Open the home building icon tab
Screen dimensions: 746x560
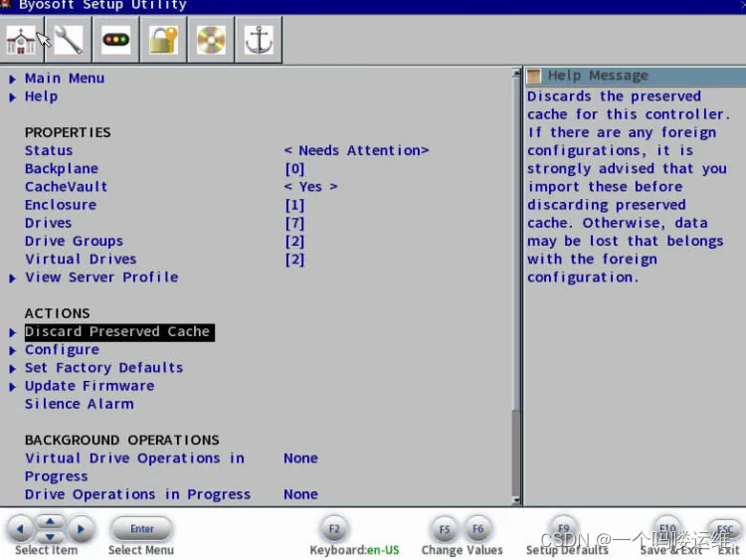point(21,40)
